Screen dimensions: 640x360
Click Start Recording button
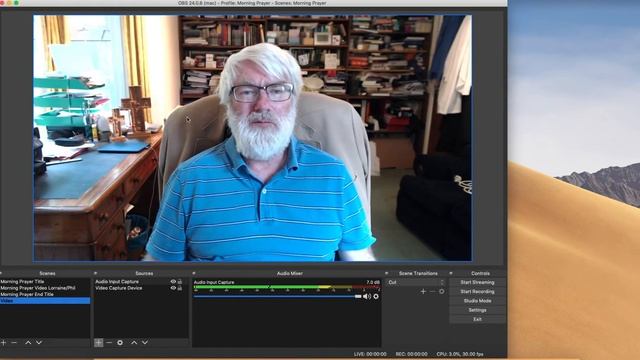click(477, 292)
